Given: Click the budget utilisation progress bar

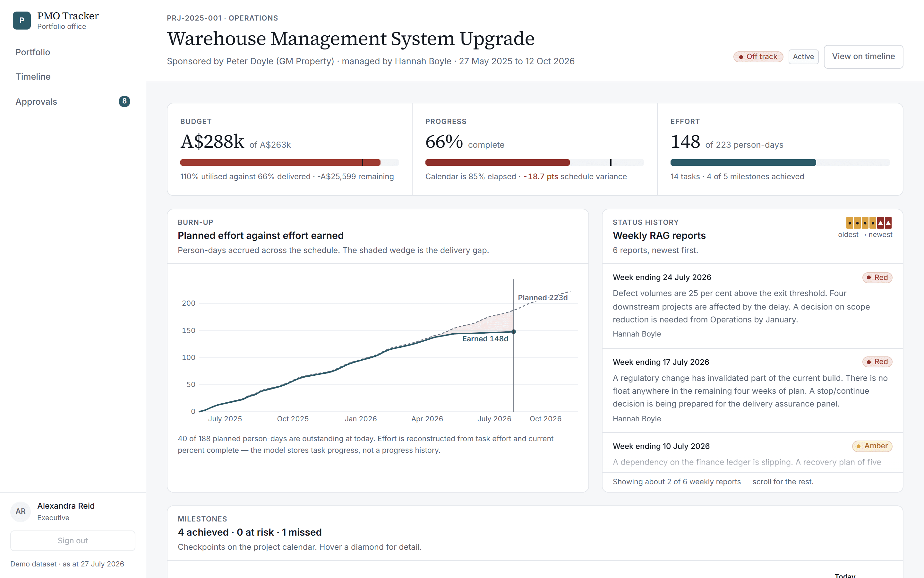Looking at the screenshot, I should coord(289,162).
